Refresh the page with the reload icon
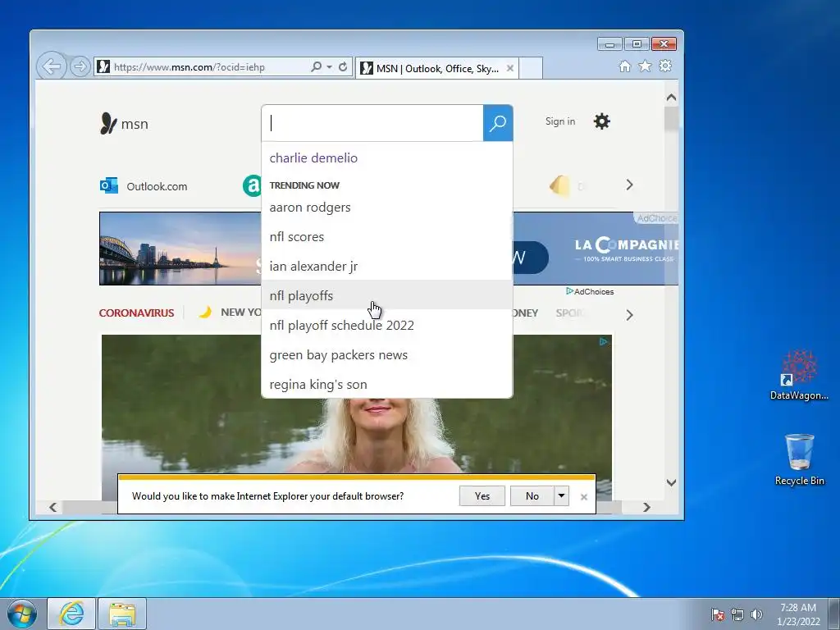 tap(343, 67)
